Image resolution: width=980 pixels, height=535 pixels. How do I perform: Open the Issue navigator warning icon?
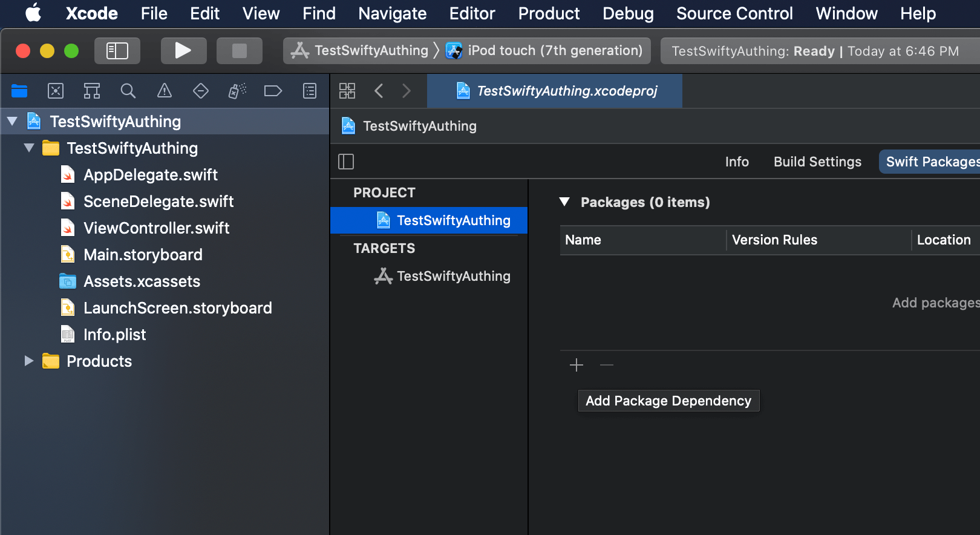coord(165,91)
